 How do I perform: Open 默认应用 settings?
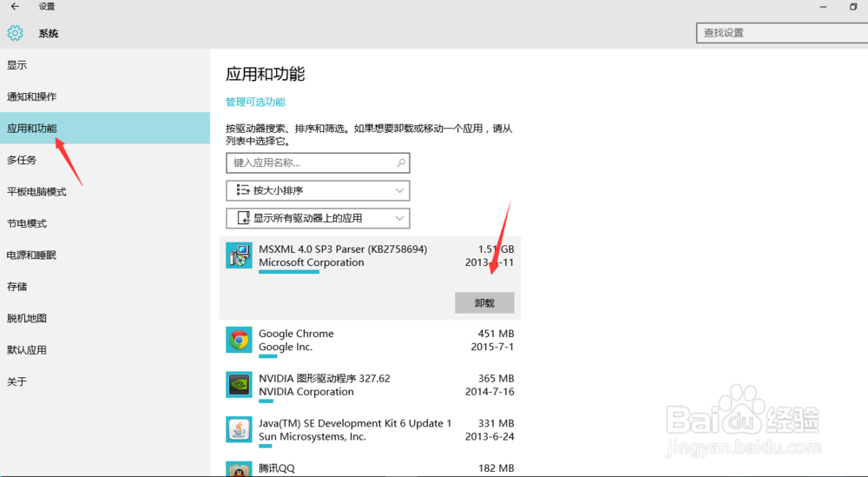(x=105, y=349)
